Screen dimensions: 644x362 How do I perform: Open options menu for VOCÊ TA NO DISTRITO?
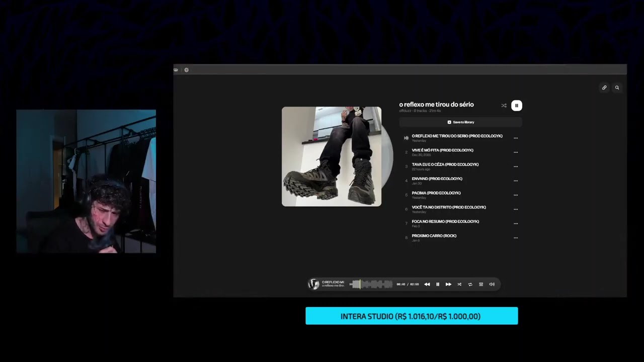(516, 209)
